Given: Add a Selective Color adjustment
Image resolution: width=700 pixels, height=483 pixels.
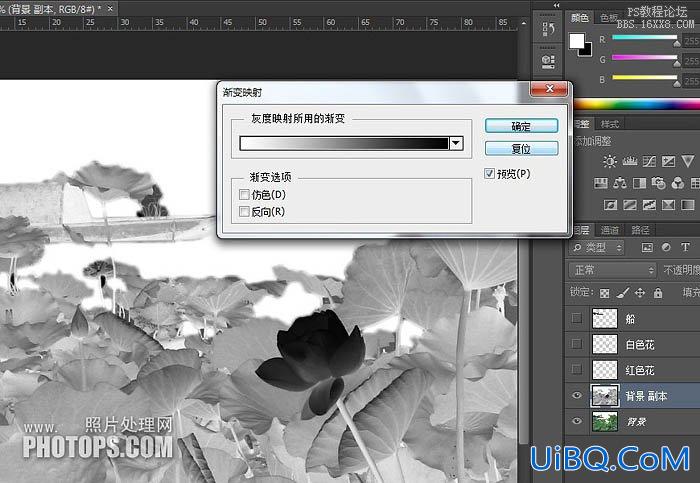Looking at the screenshot, I should (668, 205).
